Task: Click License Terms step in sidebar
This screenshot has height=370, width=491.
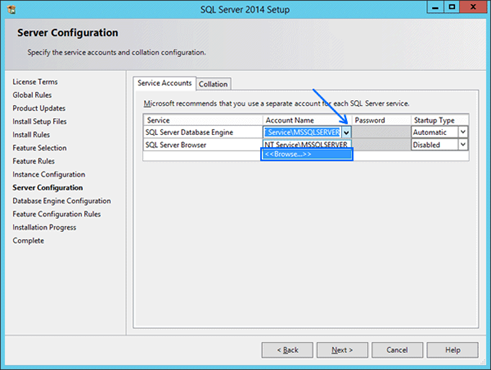Action: 35,82
